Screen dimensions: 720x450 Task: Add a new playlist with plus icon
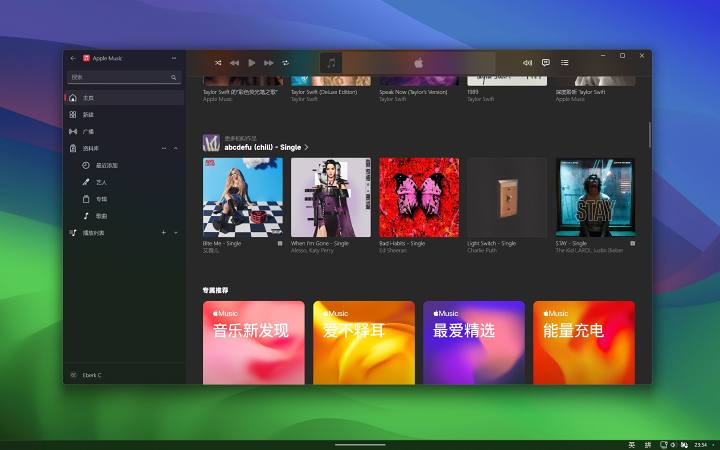[163, 233]
